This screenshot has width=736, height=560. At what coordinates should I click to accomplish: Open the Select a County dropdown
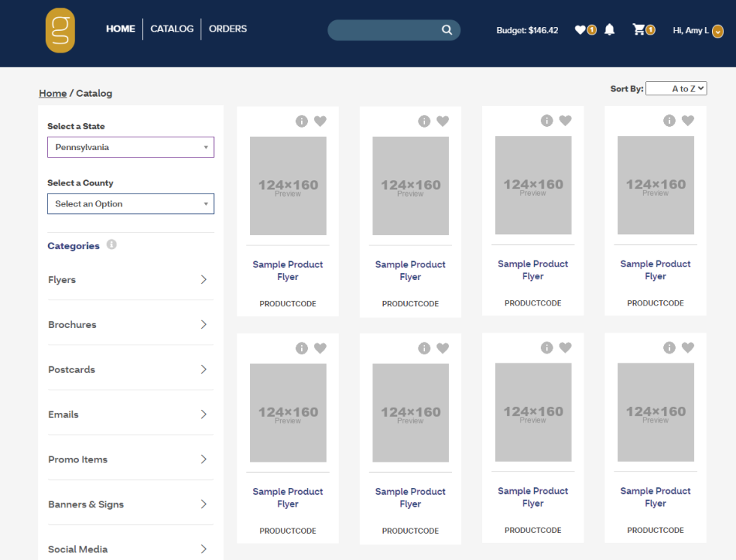[x=131, y=203]
